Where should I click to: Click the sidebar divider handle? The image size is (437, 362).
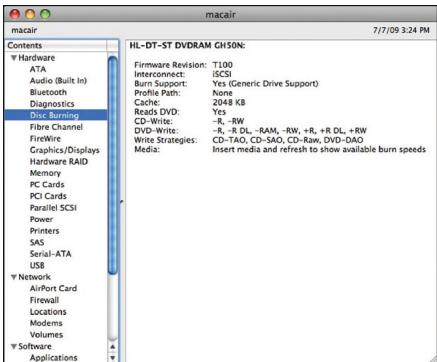click(122, 201)
